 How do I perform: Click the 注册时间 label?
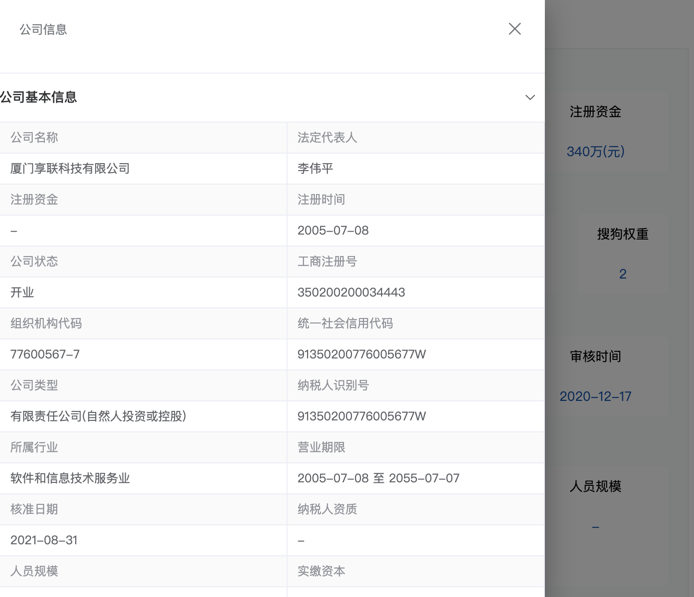point(321,200)
